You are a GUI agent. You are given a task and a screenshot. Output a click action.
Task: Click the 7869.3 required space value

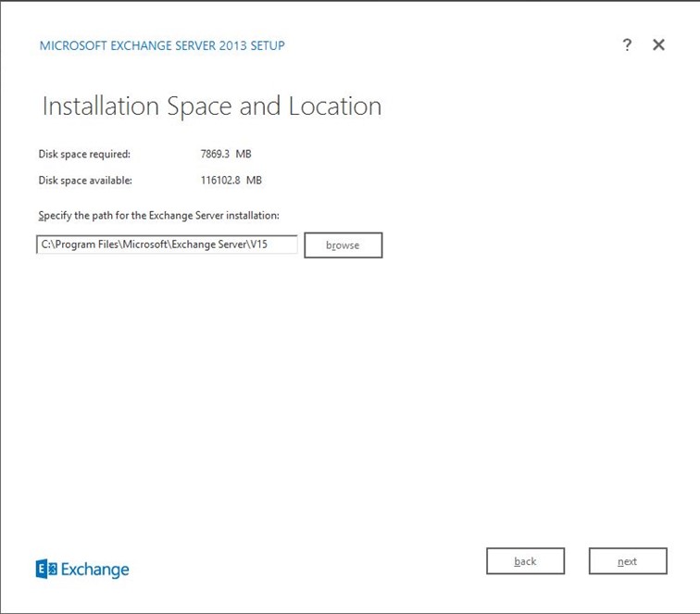pyautogui.click(x=219, y=154)
